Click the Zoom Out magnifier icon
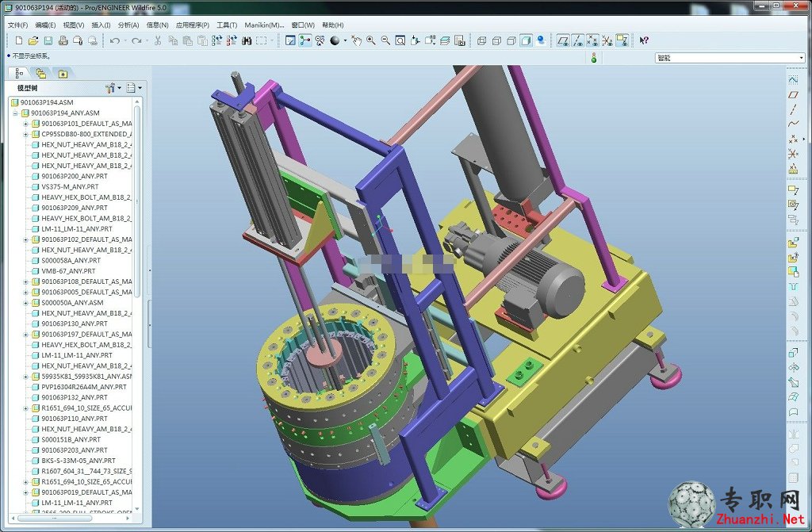This screenshot has width=812, height=532. coord(385,40)
